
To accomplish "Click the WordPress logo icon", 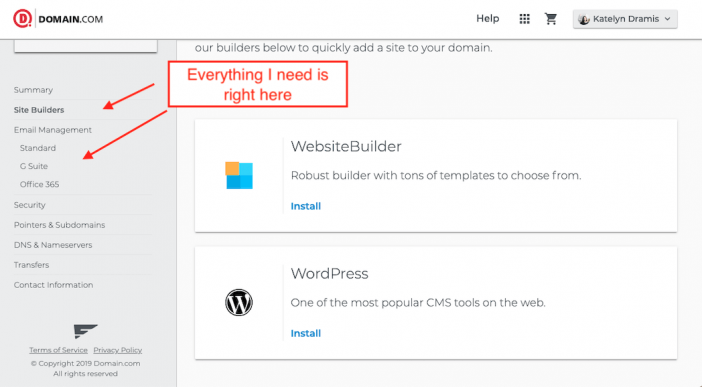I will click(239, 302).
